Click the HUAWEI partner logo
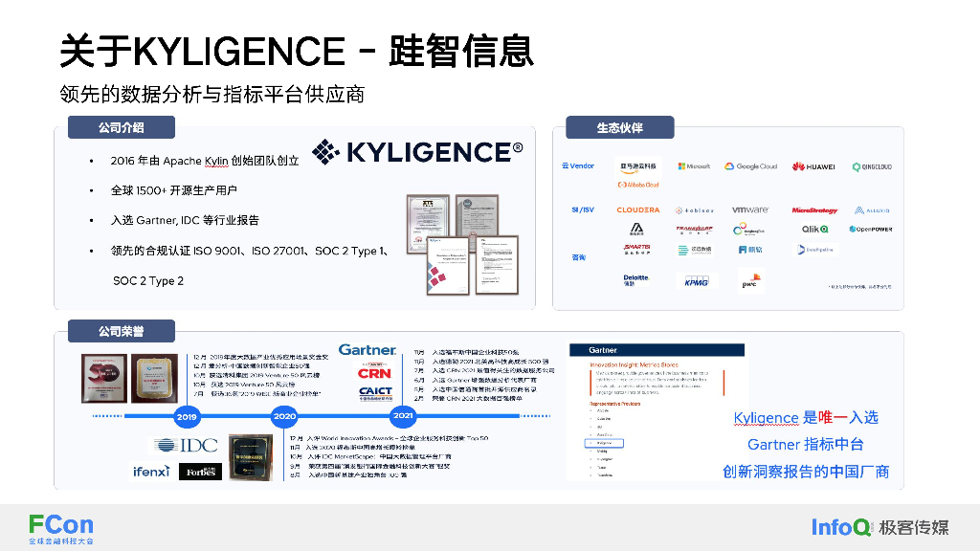The image size is (980, 551). [813, 166]
